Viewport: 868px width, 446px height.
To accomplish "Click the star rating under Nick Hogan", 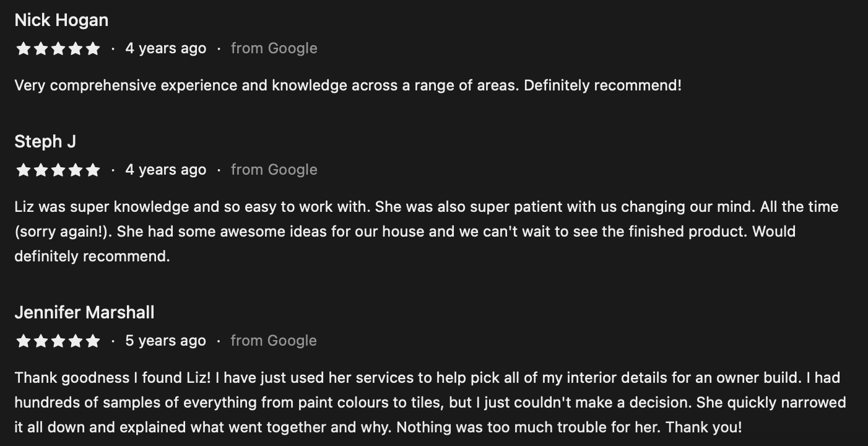I will (x=58, y=48).
